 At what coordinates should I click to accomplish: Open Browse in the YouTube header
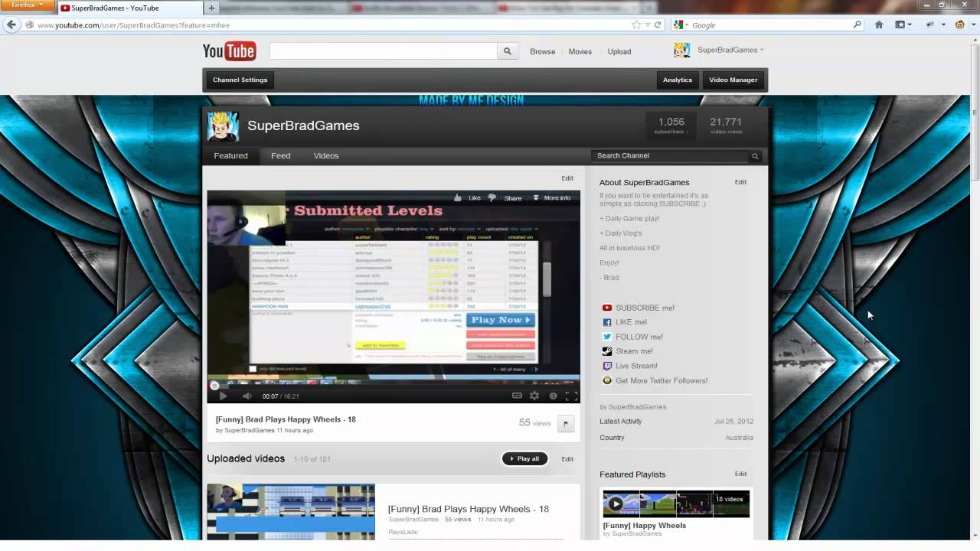[543, 52]
